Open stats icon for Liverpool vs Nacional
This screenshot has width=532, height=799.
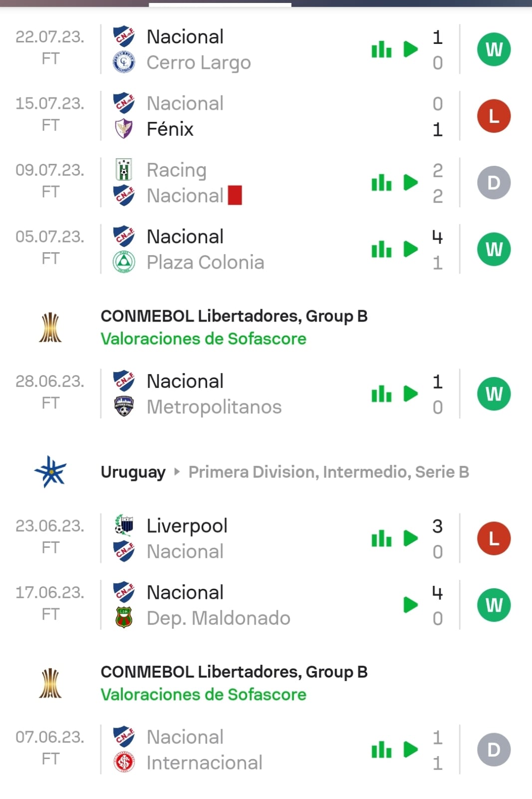381,538
